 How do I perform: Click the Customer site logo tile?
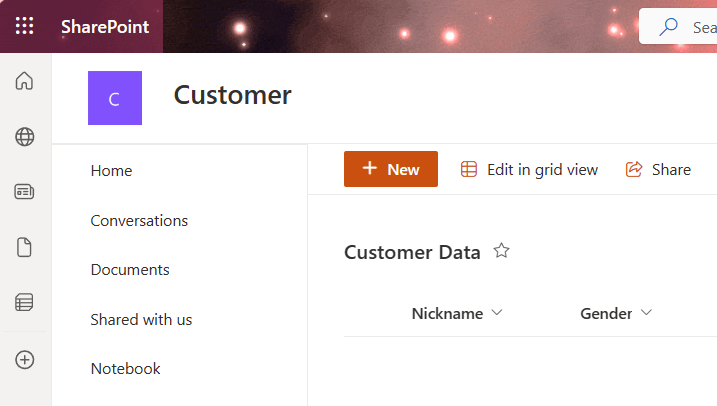pyautogui.click(x=114, y=98)
